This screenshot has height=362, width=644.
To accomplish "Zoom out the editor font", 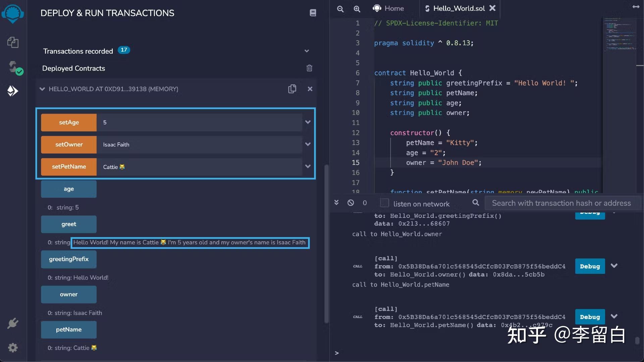I will (x=340, y=9).
